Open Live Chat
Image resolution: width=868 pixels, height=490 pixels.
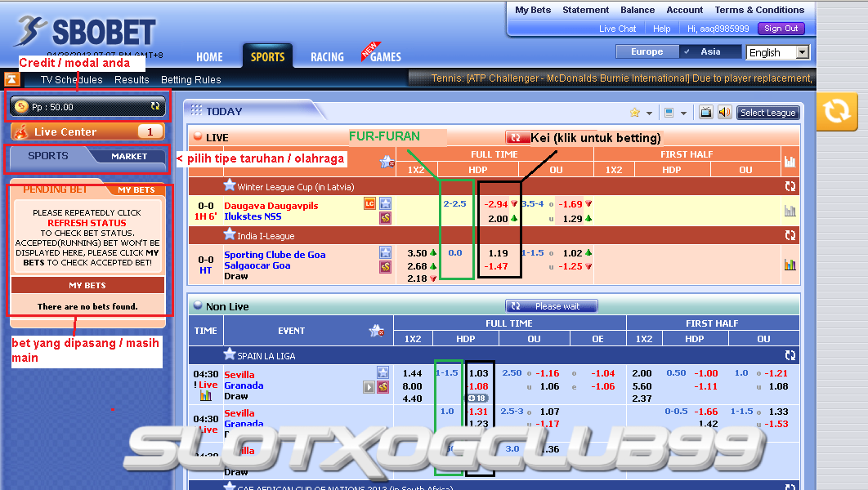[x=617, y=29]
